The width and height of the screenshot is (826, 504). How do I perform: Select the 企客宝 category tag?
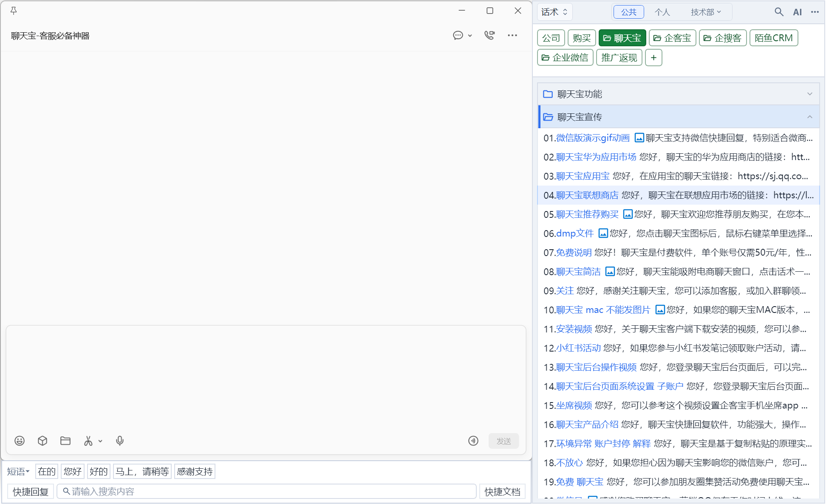[672, 38]
